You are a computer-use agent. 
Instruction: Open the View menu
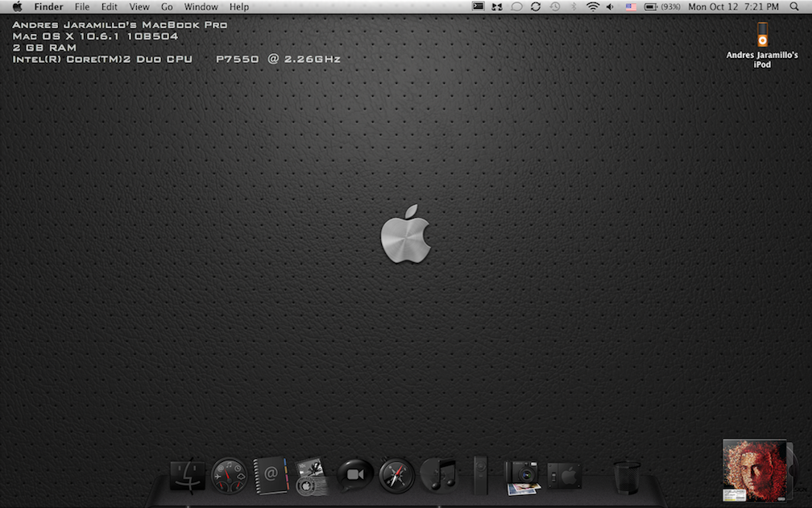pyautogui.click(x=139, y=6)
